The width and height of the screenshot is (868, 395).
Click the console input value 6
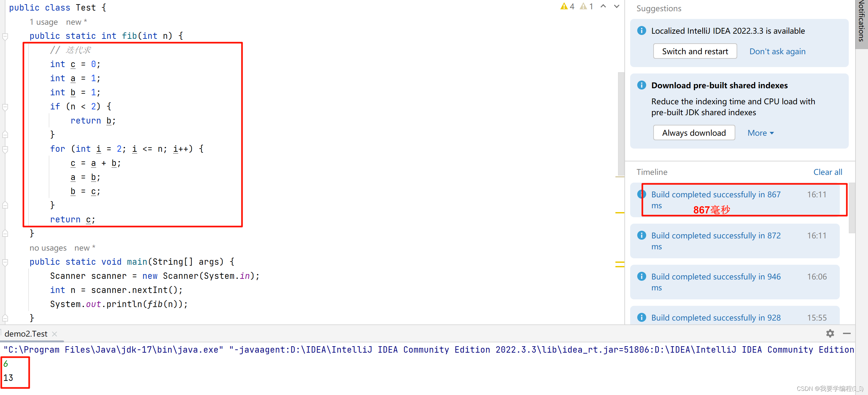(x=6, y=364)
